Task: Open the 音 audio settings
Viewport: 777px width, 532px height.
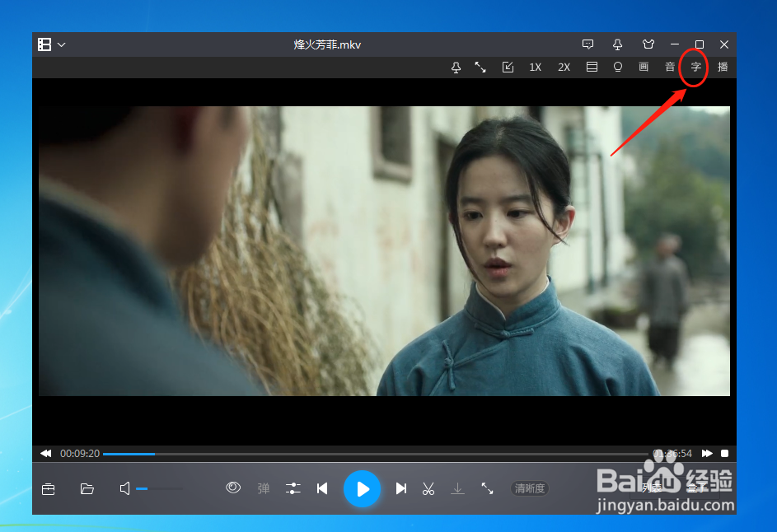Action: point(670,67)
